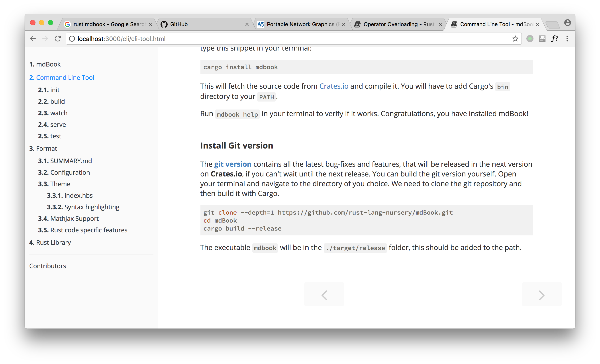Screen dimensions: 600x364
Task: Close the rust mdbook Google Search tab
Action: pos(150,24)
